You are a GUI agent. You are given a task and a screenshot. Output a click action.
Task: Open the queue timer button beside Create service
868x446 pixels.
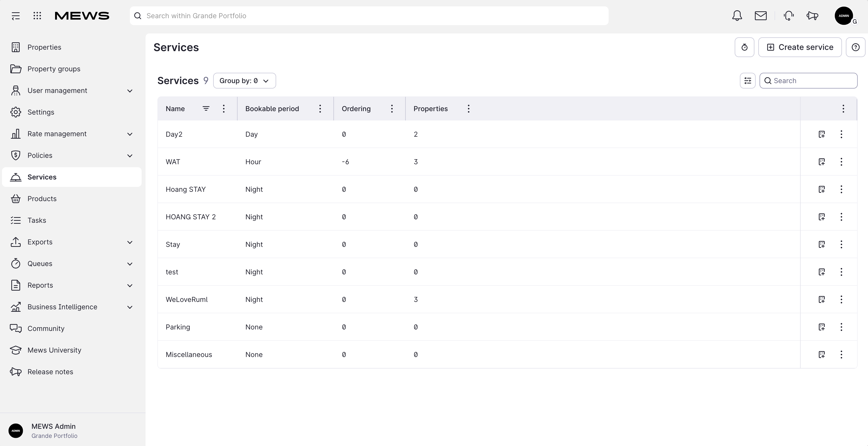pyautogui.click(x=744, y=47)
